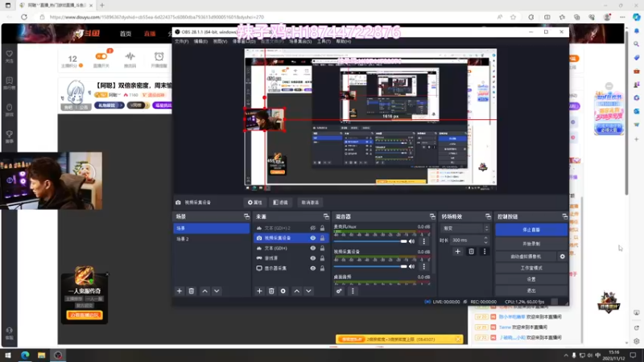Add the page to favorites with the star icon
The width and height of the screenshot is (644, 362).
click(x=513, y=17)
